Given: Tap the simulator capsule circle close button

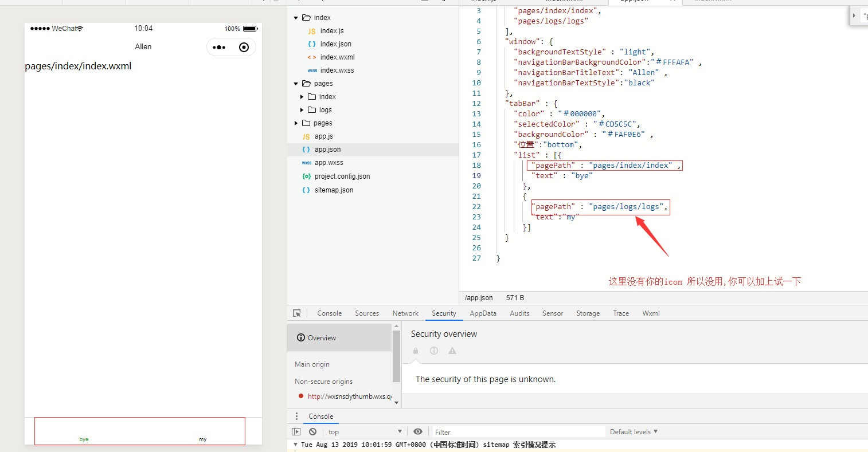Looking at the screenshot, I should [244, 48].
